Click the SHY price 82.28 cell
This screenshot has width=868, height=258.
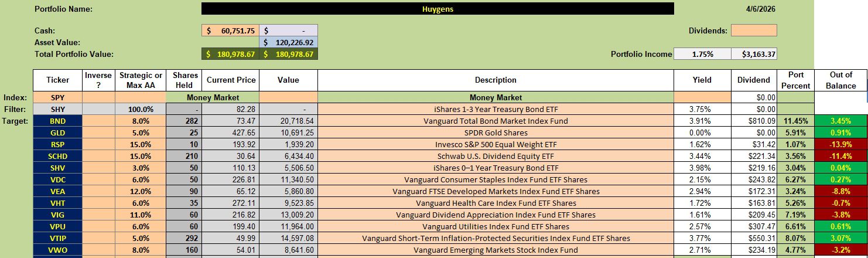tap(230, 109)
